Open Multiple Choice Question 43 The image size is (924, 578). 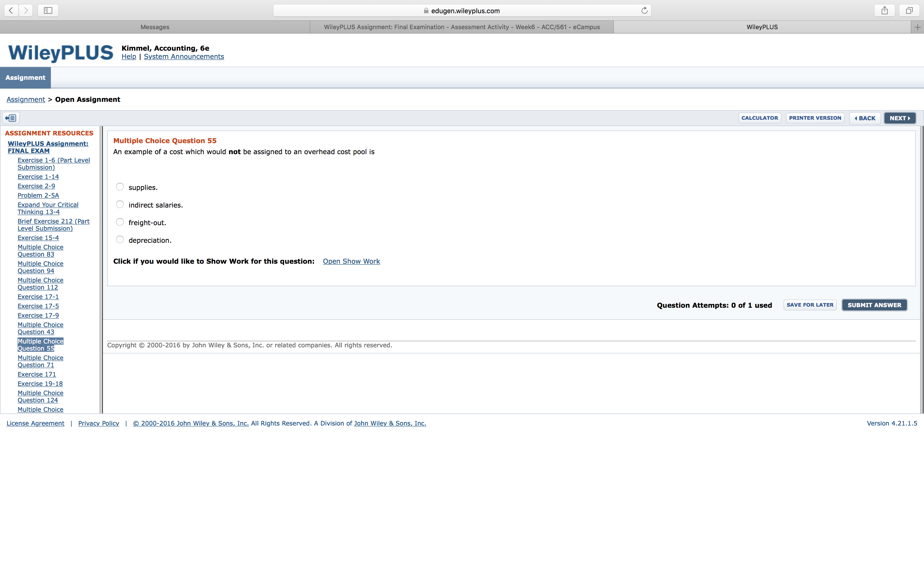click(40, 328)
